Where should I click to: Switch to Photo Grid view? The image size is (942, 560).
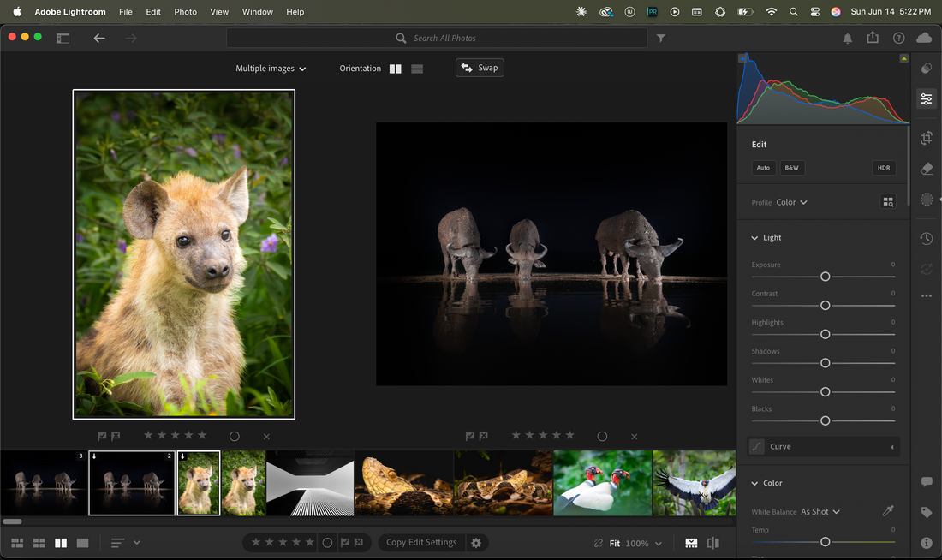tap(17, 543)
